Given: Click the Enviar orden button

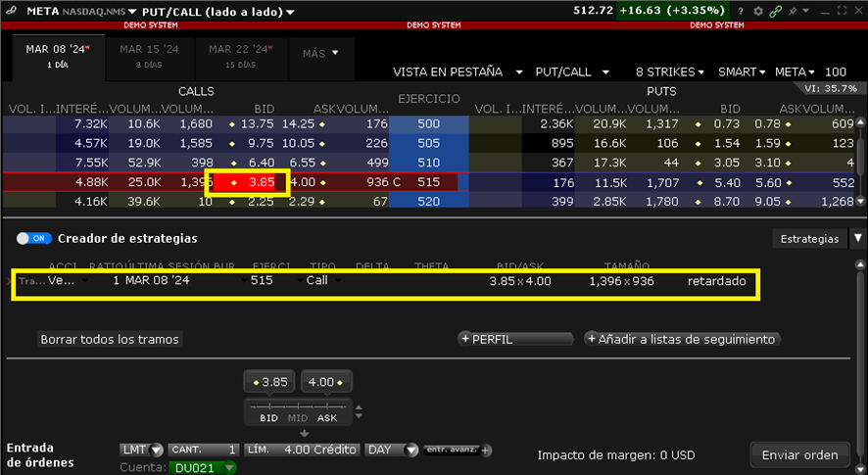Looking at the screenshot, I should [x=800, y=454].
